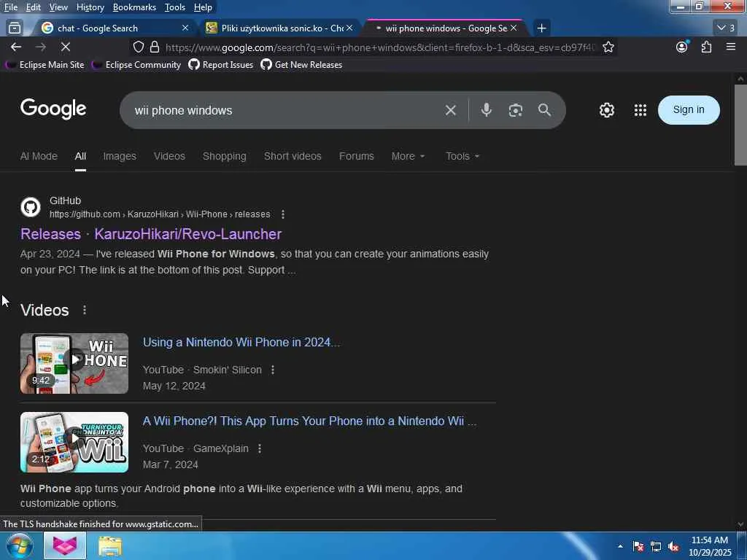Go back using the browser back arrow

pos(16,47)
